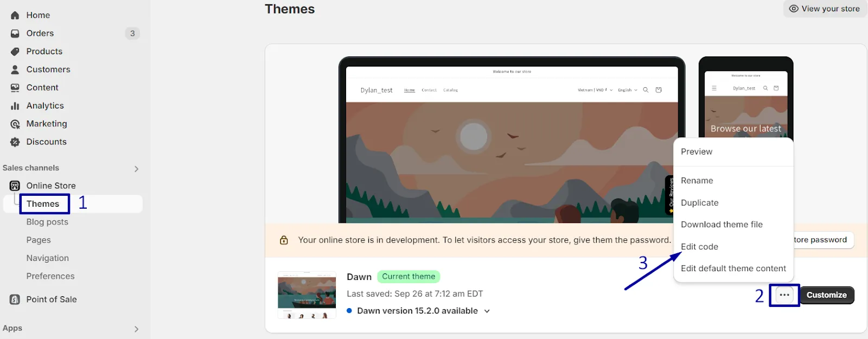Click the Orders count badge 3
The height and width of the screenshot is (339, 868).
pos(132,34)
